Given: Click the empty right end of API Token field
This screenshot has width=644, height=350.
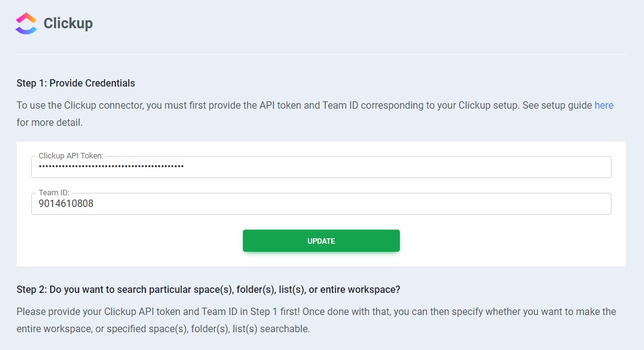Looking at the screenshot, I should [x=552, y=167].
